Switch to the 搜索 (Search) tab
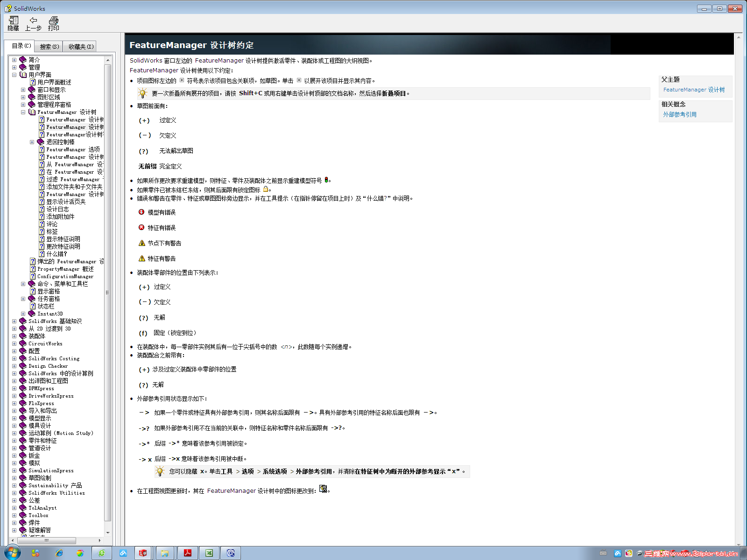 click(49, 47)
